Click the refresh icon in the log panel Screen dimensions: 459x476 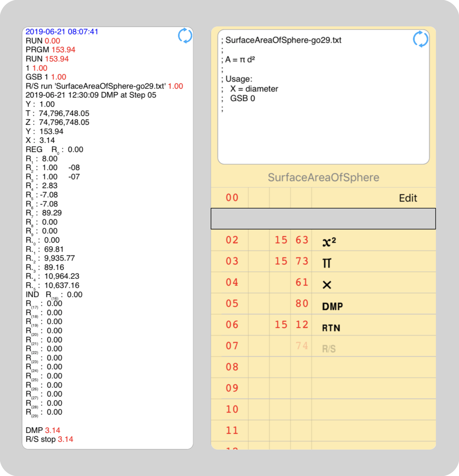coord(185,36)
